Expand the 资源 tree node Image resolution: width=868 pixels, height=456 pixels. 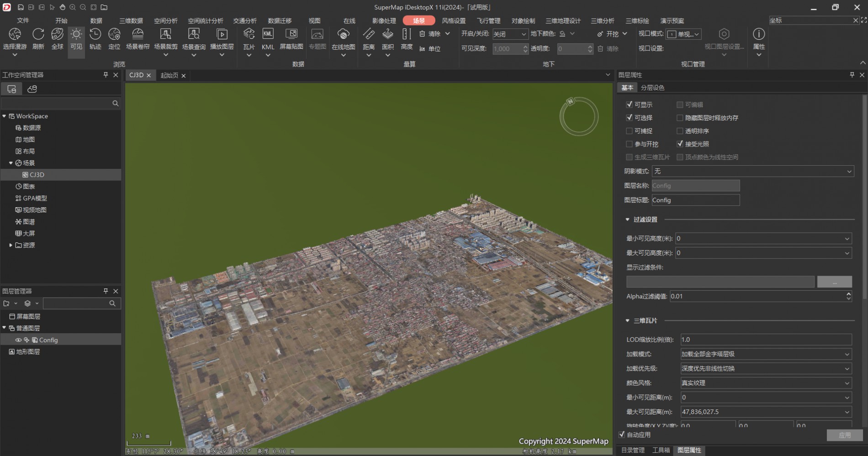pyautogui.click(x=11, y=245)
